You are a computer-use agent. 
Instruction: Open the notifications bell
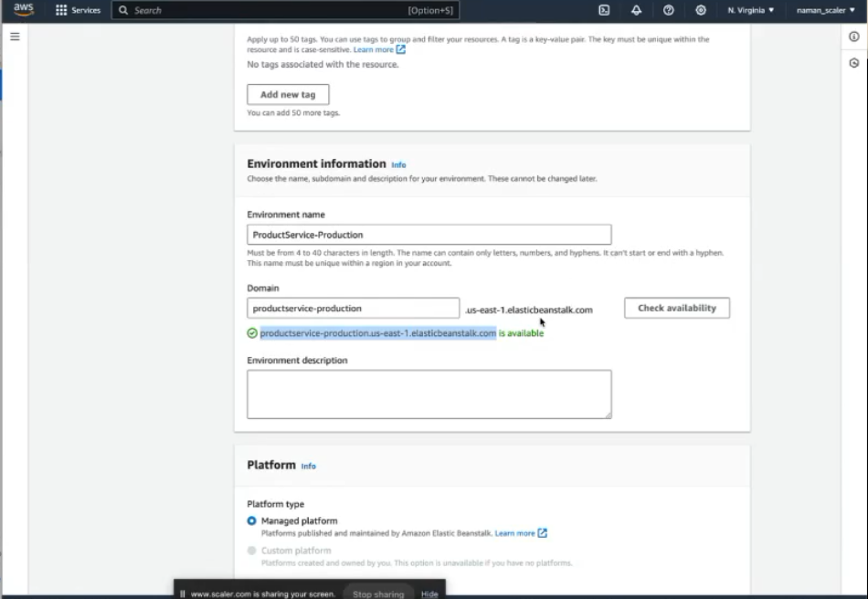tap(636, 10)
